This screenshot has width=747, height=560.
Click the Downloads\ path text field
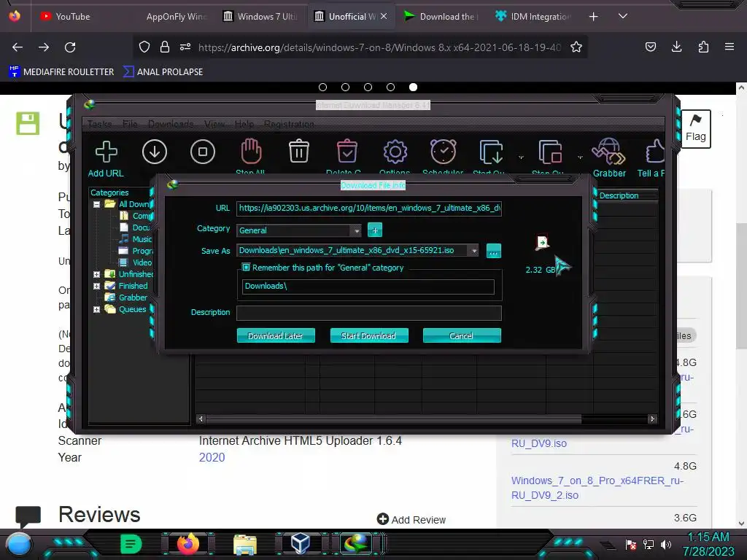pos(368,287)
